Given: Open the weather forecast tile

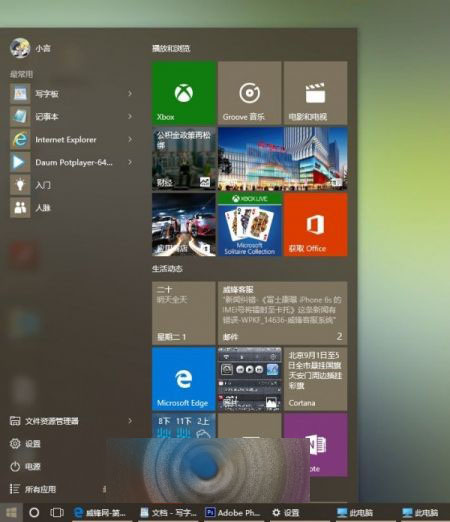Looking at the screenshot, I should [184, 426].
